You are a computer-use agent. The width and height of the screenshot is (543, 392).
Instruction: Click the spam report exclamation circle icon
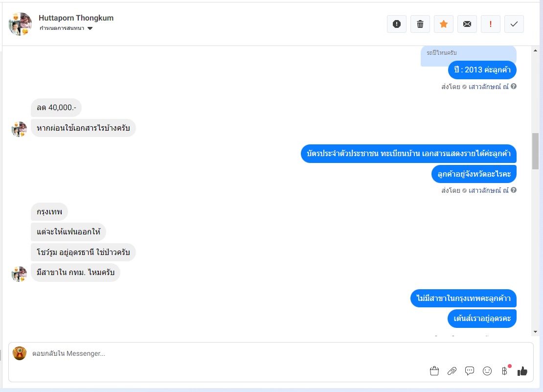coord(397,24)
